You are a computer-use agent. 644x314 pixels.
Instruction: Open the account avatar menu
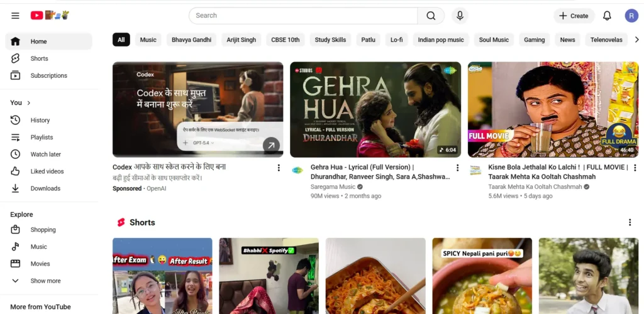coord(631,16)
